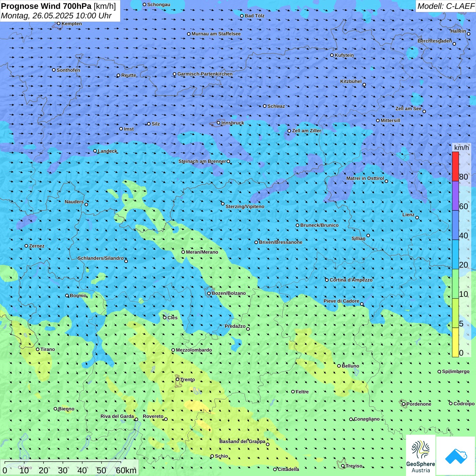Click the 'Reutte' label

tap(129, 75)
